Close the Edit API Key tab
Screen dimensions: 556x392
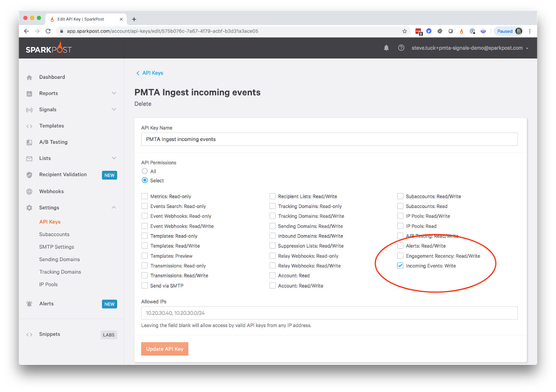(x=121, y=19)
